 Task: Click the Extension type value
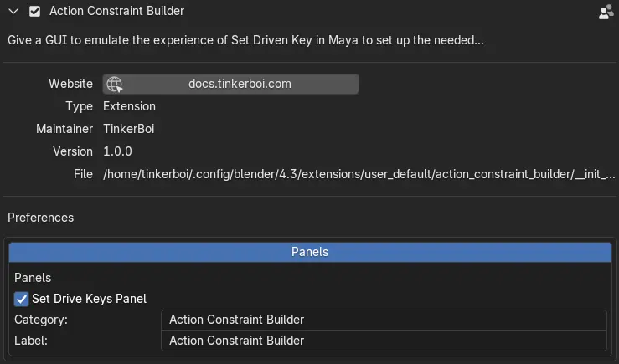coord(129,106)
